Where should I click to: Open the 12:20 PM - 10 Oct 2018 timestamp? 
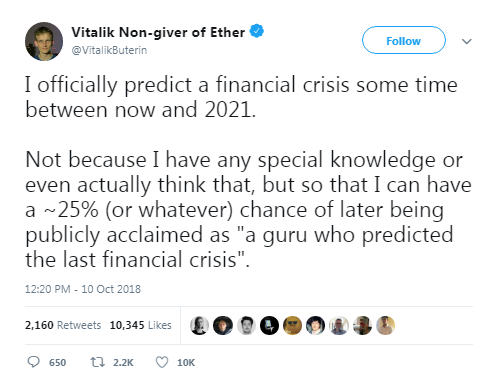tap(83, 289)
